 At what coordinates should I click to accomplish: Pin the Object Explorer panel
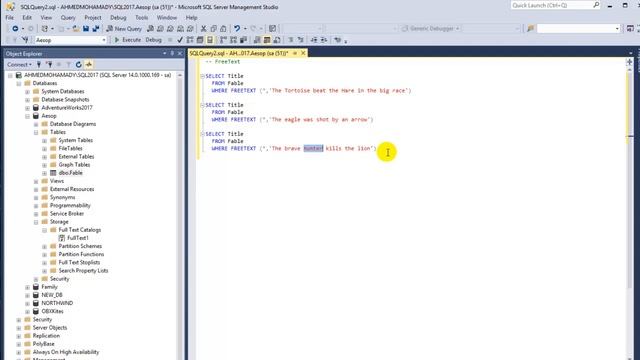(x=172, y=53)
